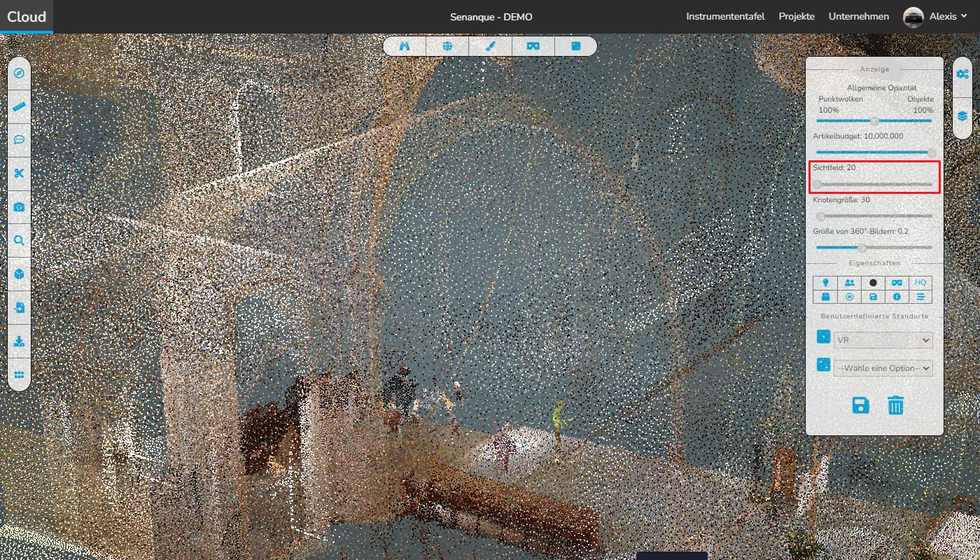Viewport: 980px width, 560px height.
Task: Toggle the users group property
Action: click(849, 283)
